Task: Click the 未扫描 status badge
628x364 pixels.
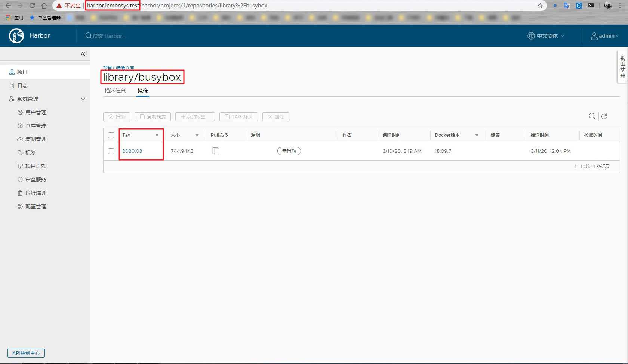Action: coord(289,151)
